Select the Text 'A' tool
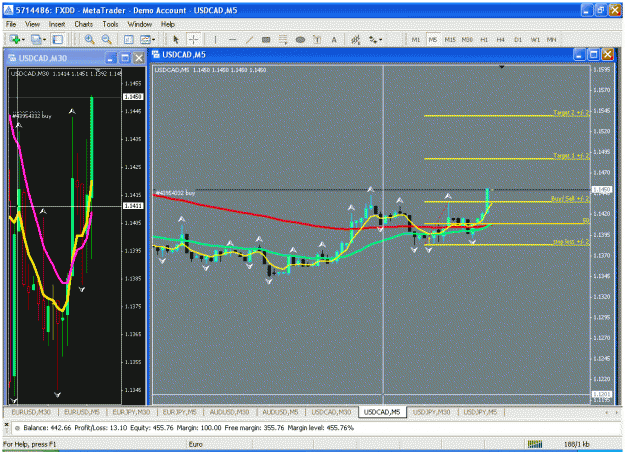Image resolution: width=625 pixels, height=452 pixels. pos(334,39)
